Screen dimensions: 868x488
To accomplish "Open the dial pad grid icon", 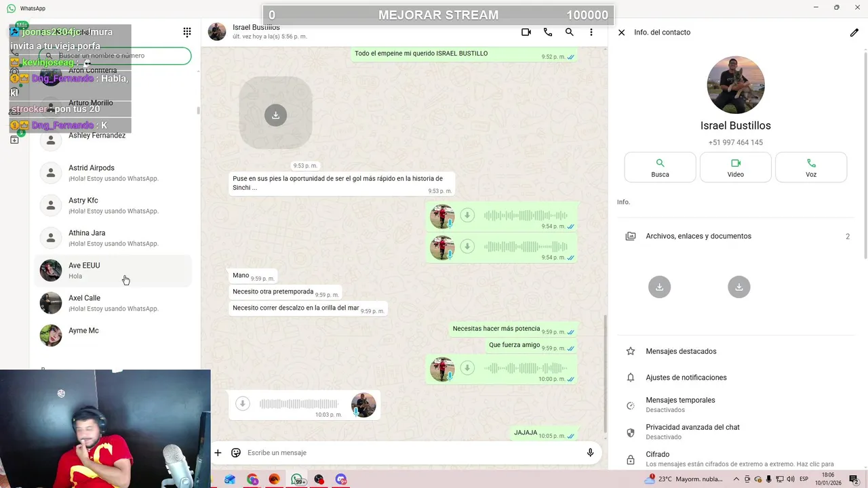I will pos(187,32).
